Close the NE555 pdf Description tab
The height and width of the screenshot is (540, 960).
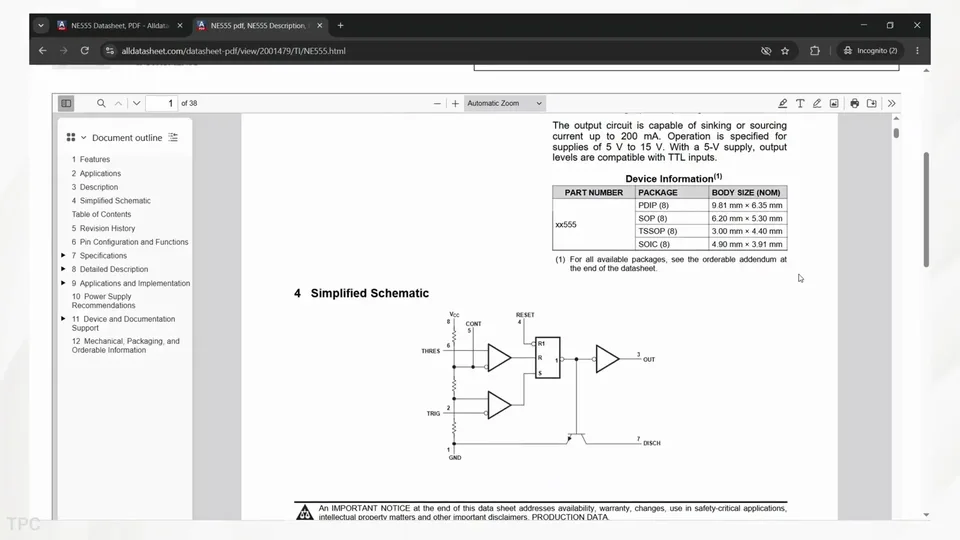tap(320, 26)
